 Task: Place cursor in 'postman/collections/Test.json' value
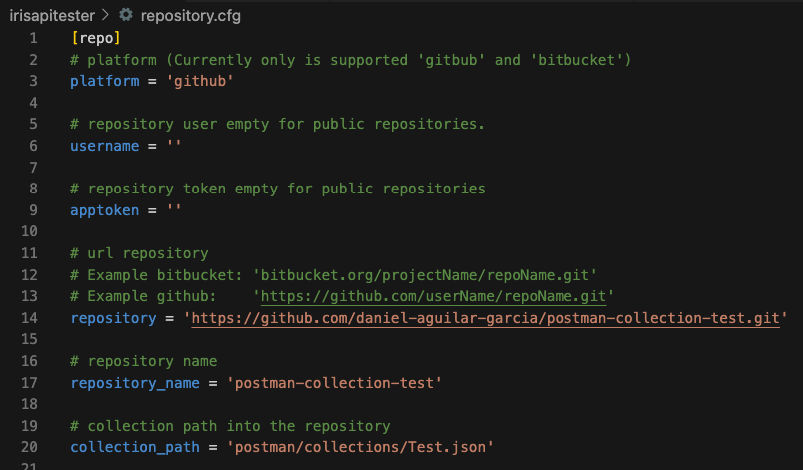(x=360, y=447)
